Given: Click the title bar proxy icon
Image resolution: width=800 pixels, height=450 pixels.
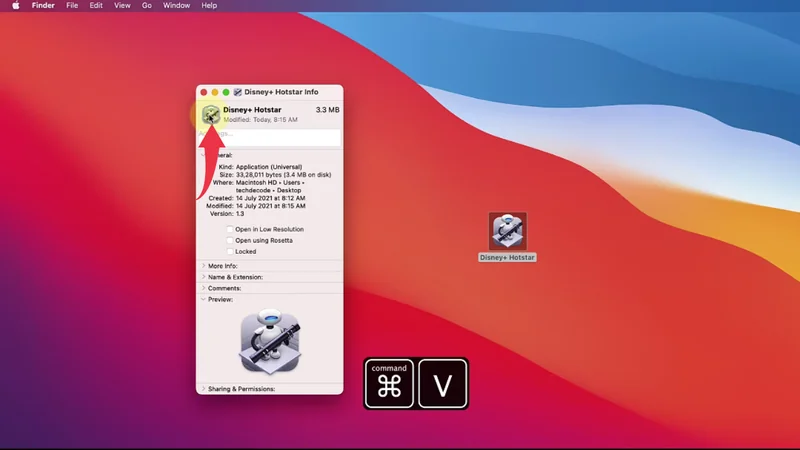Looking at the screenshot, I should pos(239,92).
